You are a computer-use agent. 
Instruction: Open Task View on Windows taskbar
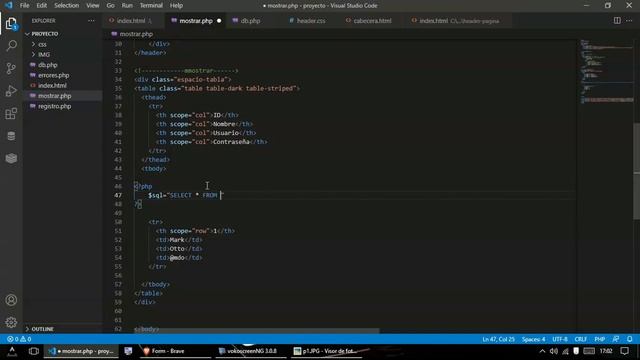(33, 351)
